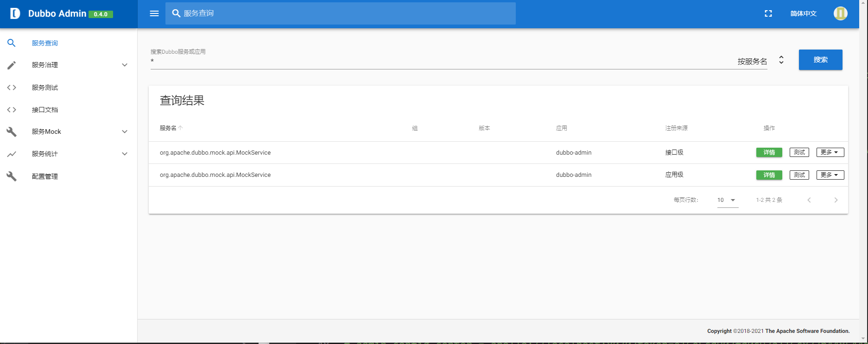Click the 操作 column header

pyautogui.click(x=769, y=128)
